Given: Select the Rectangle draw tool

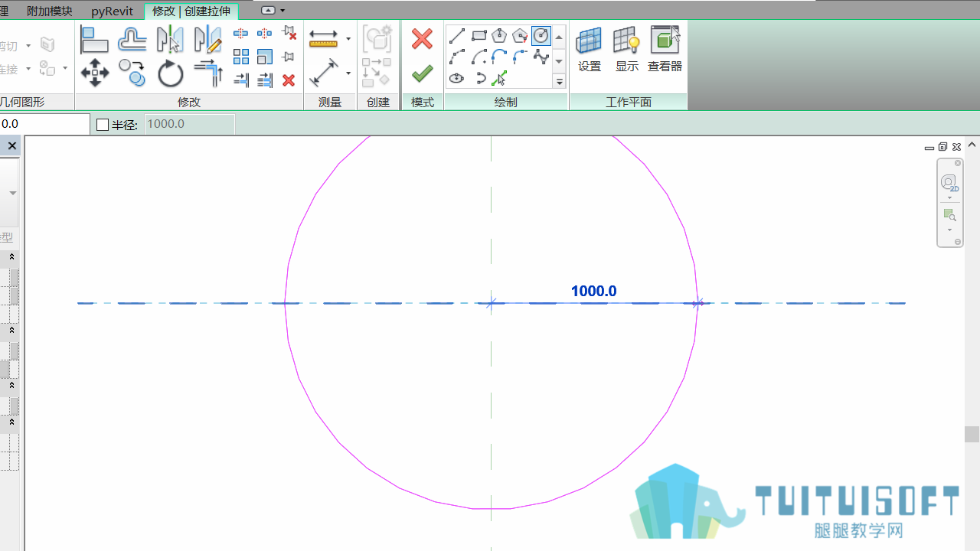Looking at the screenshot, I should click(x=479, y=36).
